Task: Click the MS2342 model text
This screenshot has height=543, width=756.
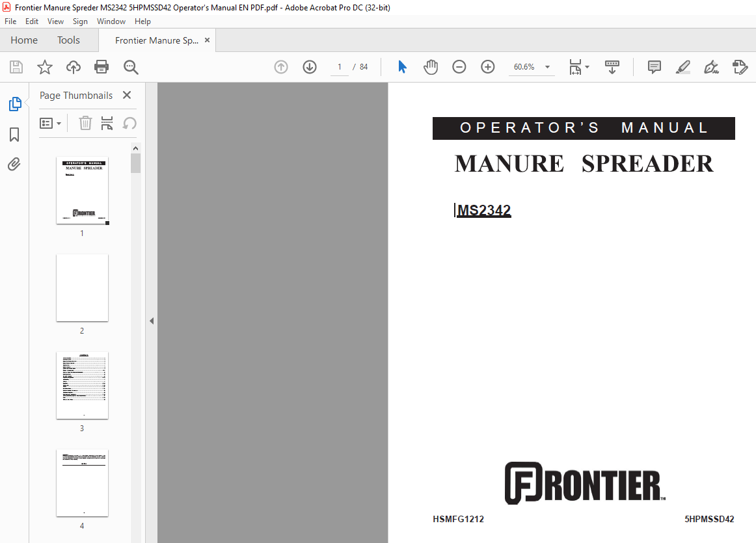Action: pyautogui.click(x=484, y=211)
